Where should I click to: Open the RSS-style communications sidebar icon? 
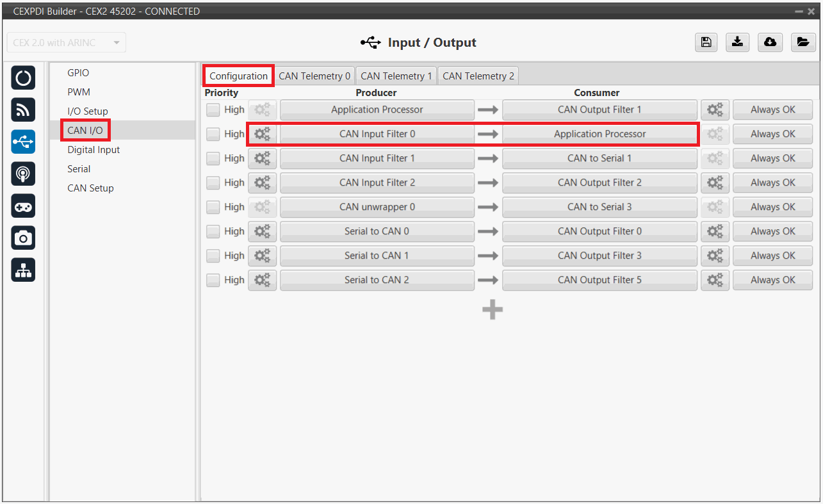24,110
